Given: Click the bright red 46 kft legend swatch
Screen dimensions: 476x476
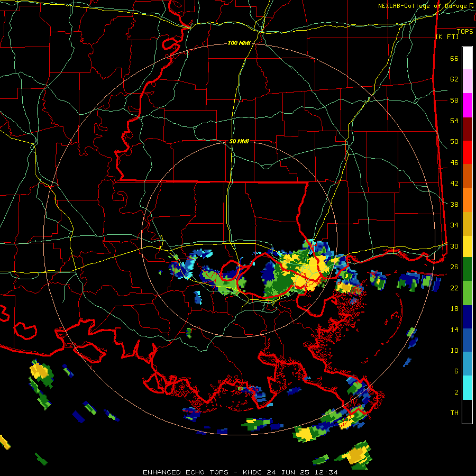Looking at the screenshot, I should [467, 152].
